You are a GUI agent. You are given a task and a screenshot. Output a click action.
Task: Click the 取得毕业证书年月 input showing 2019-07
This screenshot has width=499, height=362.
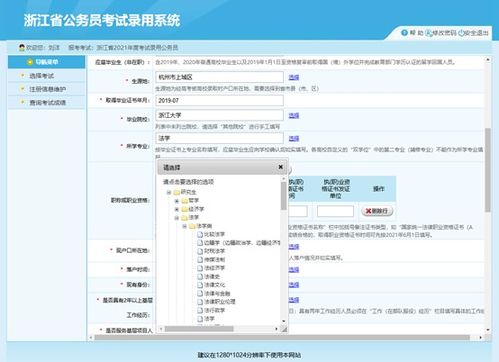pos(219,100)
